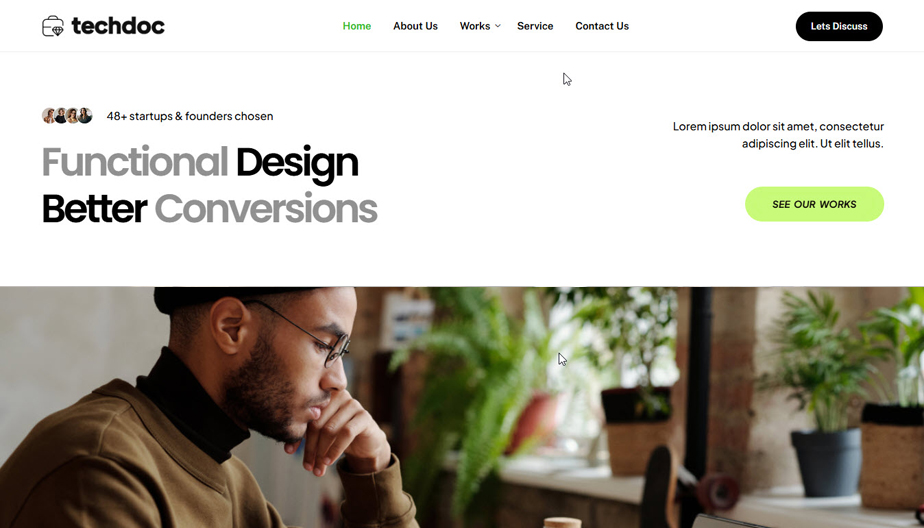The width and height of the screenshot is (924, 528).
Task: Go to the About Us page
Action: (x=415, y=26)
